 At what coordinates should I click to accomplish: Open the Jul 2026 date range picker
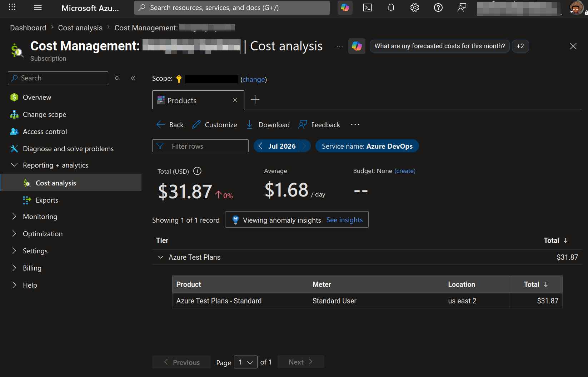[x=282, y=146]
